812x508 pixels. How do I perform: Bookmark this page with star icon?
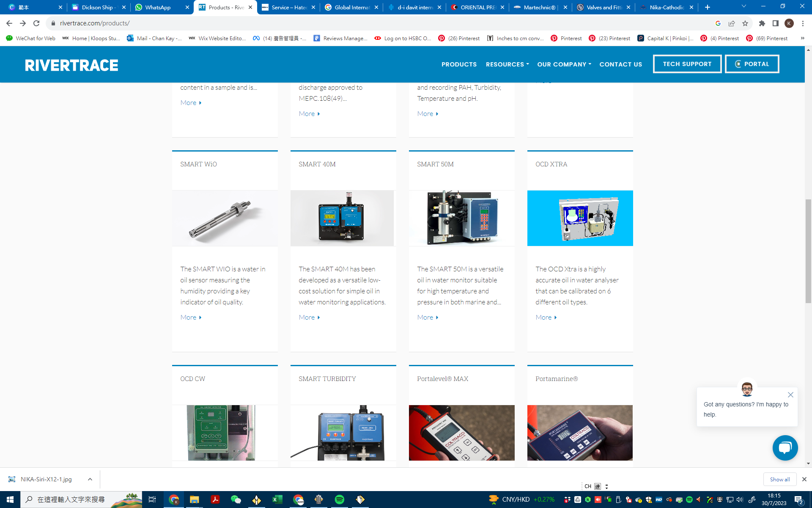click(x=745, y=23)
